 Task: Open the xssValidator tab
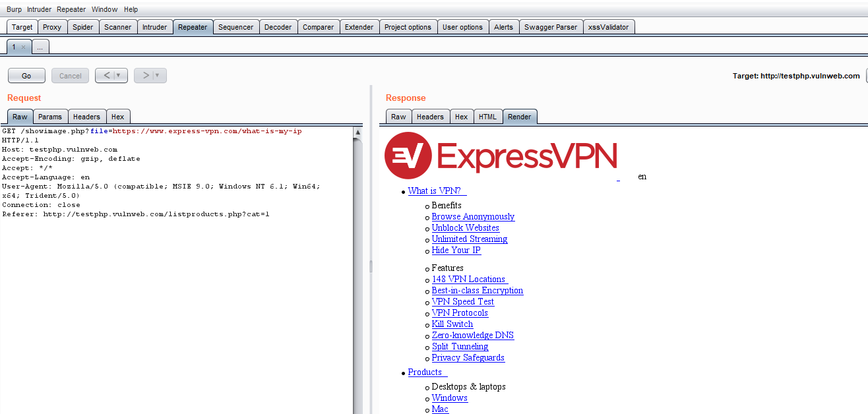tap(609, 27)
